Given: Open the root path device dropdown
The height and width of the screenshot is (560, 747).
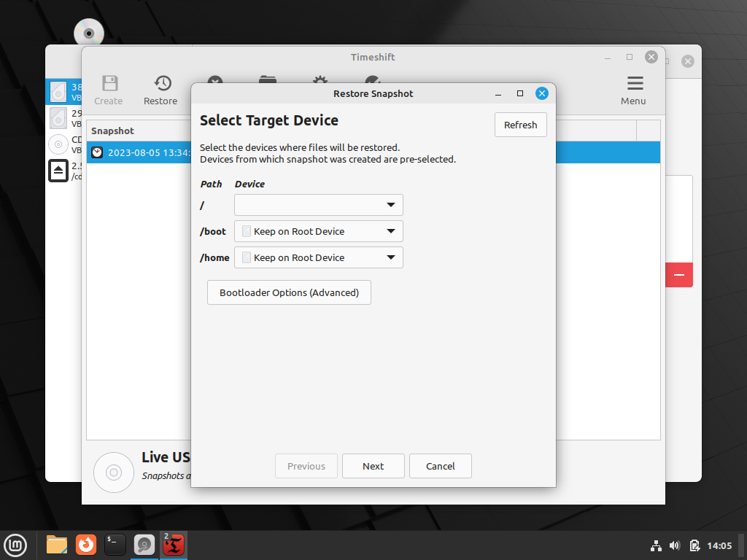Looking at the screenshot, I should pos(318,205).
